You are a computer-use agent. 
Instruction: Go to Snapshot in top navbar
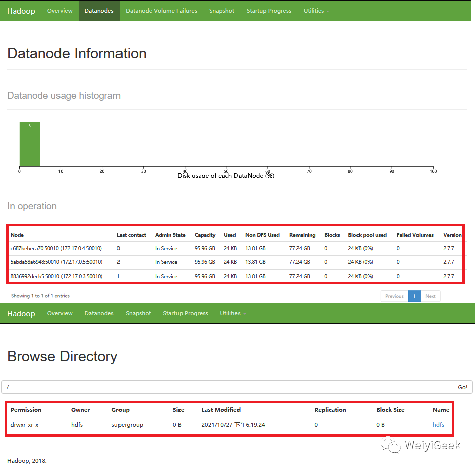point(221,11)
